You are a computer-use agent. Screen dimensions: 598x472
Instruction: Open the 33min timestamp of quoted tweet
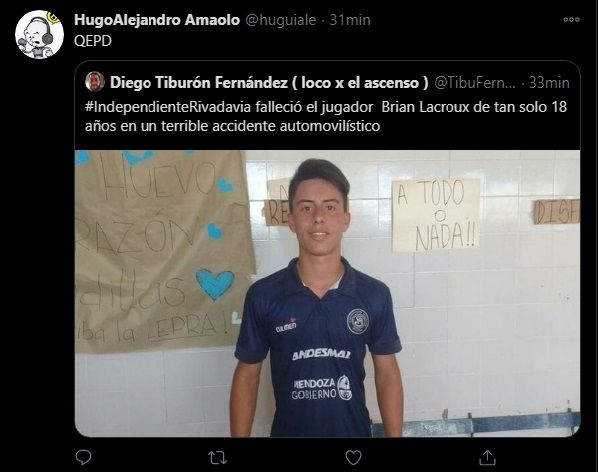pos(549,83)
